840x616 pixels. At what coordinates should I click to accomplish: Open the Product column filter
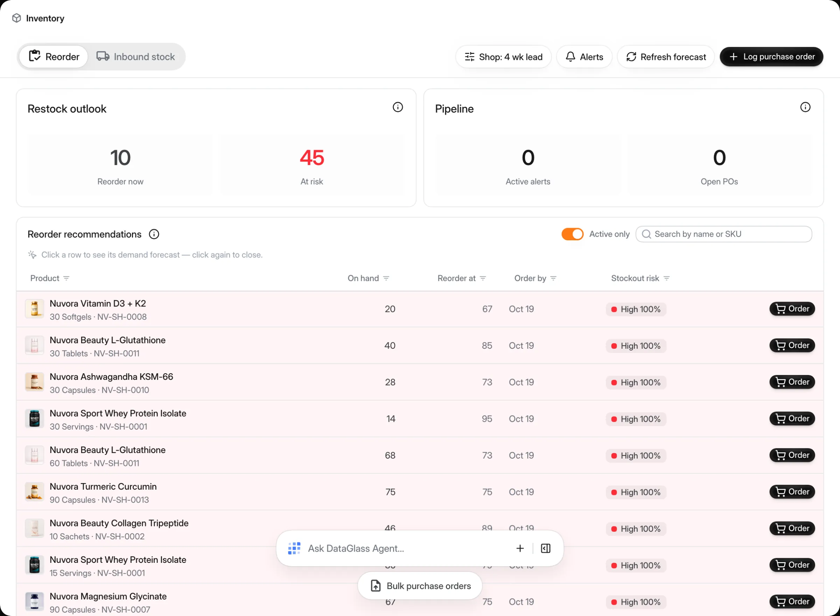(x=66, y=278)
